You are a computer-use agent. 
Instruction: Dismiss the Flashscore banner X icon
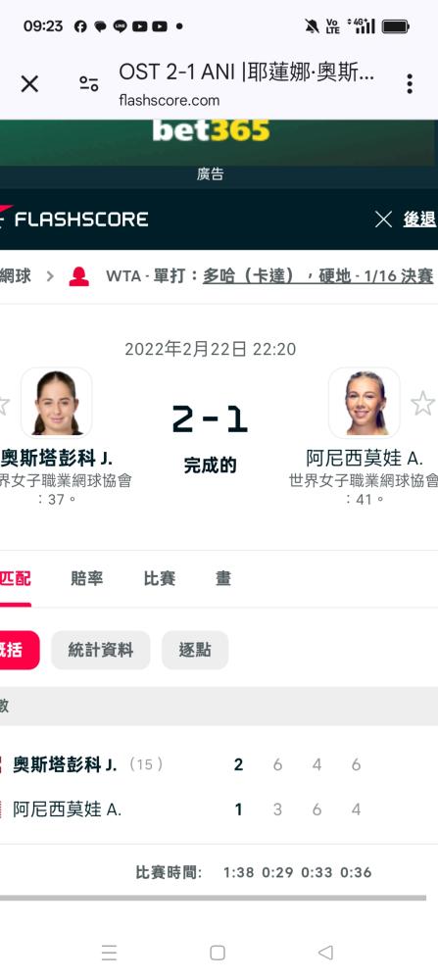point(383,220)
